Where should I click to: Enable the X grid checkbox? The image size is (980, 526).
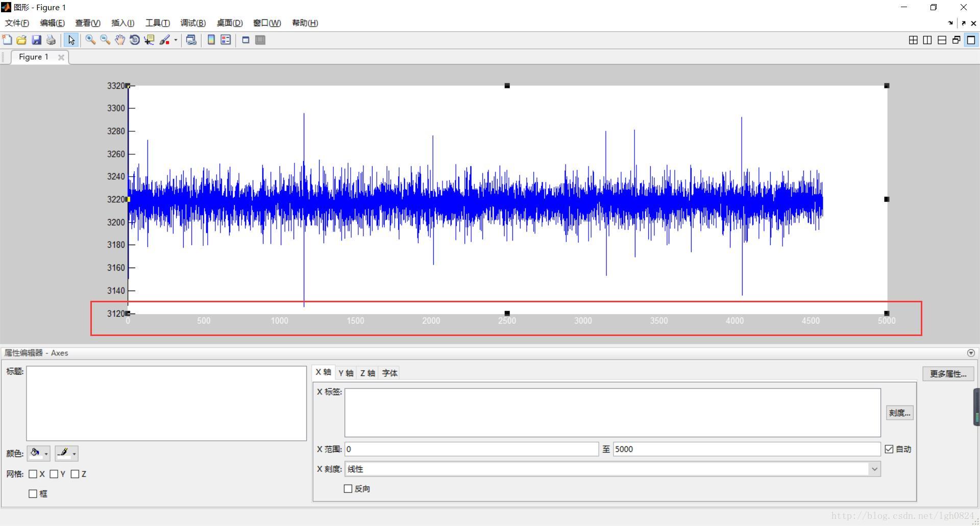[x=33, y=474]
